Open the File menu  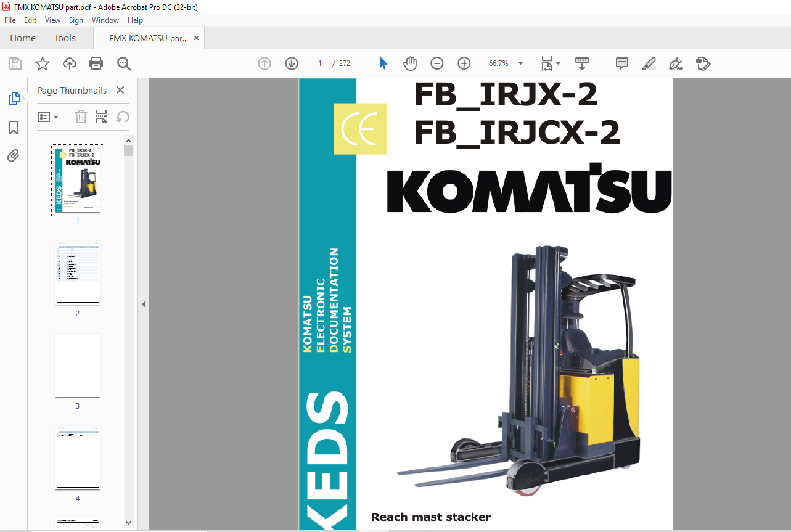[10, 20]
